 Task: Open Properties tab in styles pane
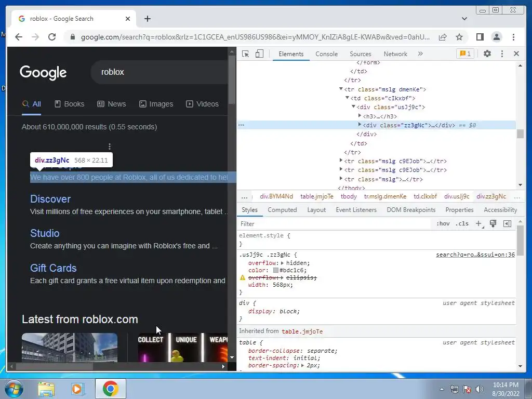point(459,210)
